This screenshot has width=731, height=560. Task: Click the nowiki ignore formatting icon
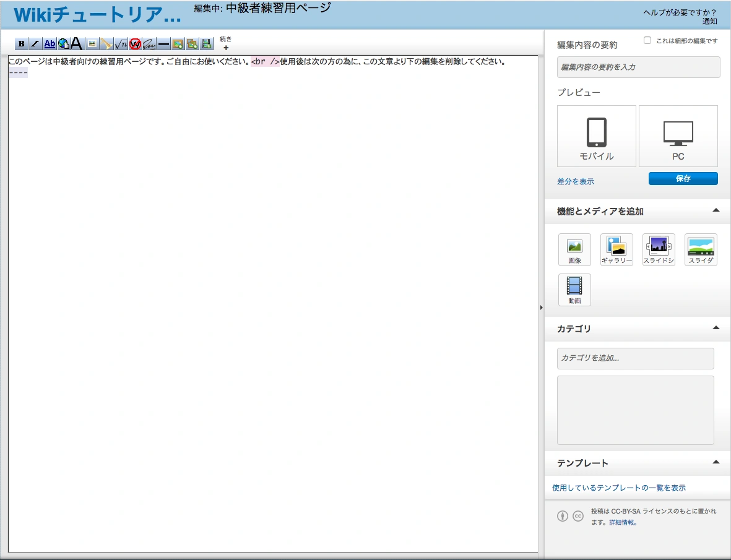tap(135, 44)
